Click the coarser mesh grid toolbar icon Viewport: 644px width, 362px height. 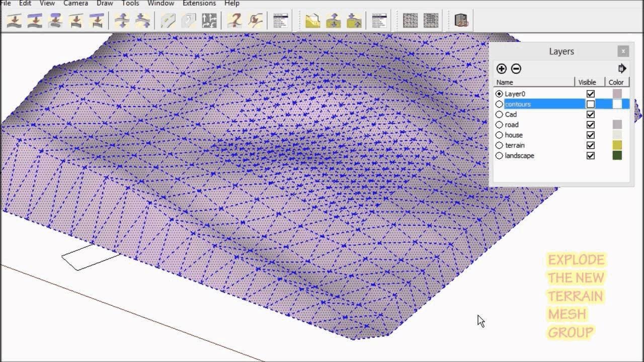tap(411, 21)
